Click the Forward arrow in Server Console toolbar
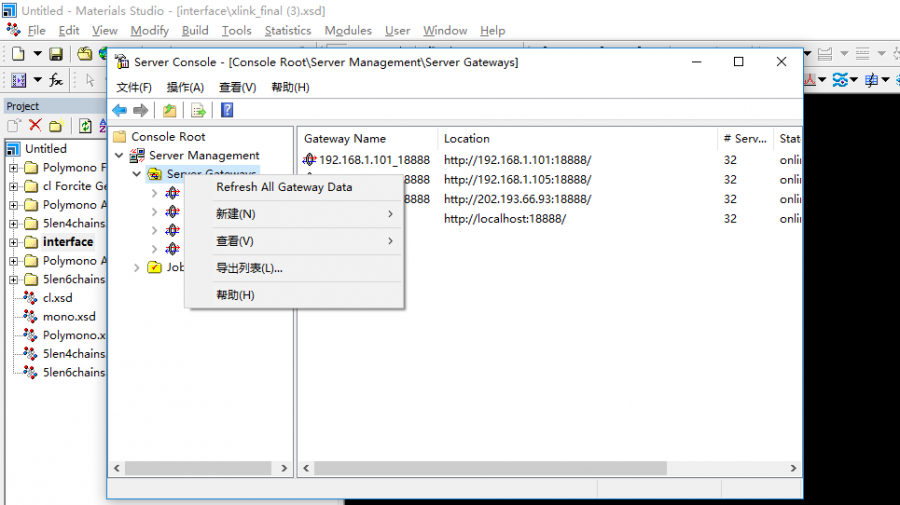900x505 pixels. [x=140, y=110]
